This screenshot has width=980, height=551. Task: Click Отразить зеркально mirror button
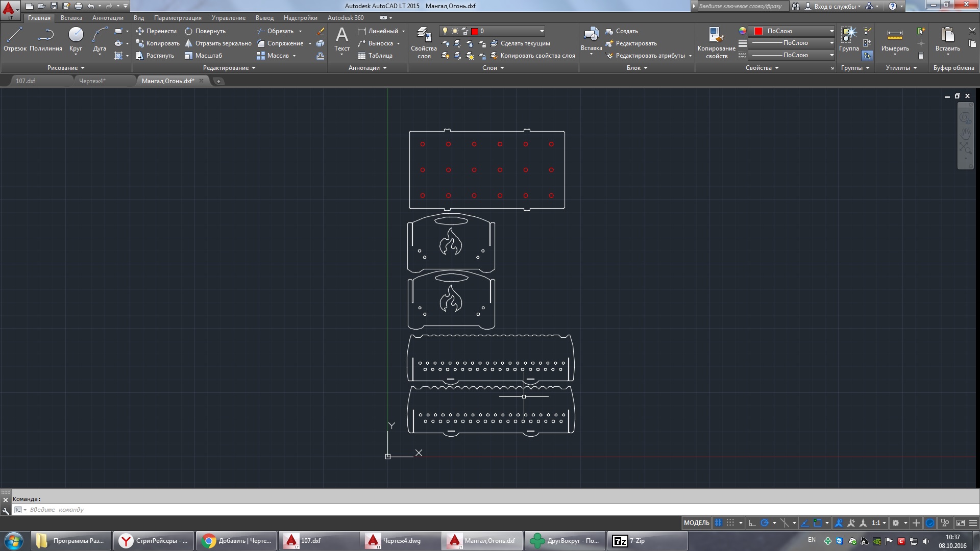[218, 43]
